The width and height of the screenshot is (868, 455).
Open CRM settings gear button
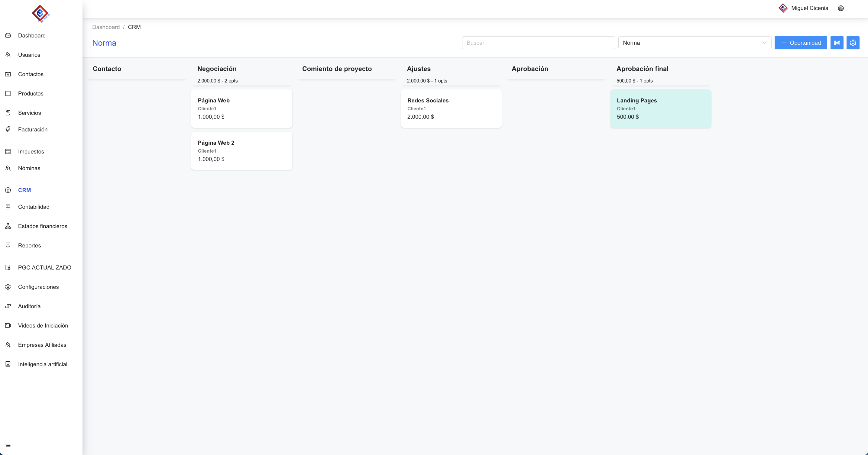coord(853,43)
